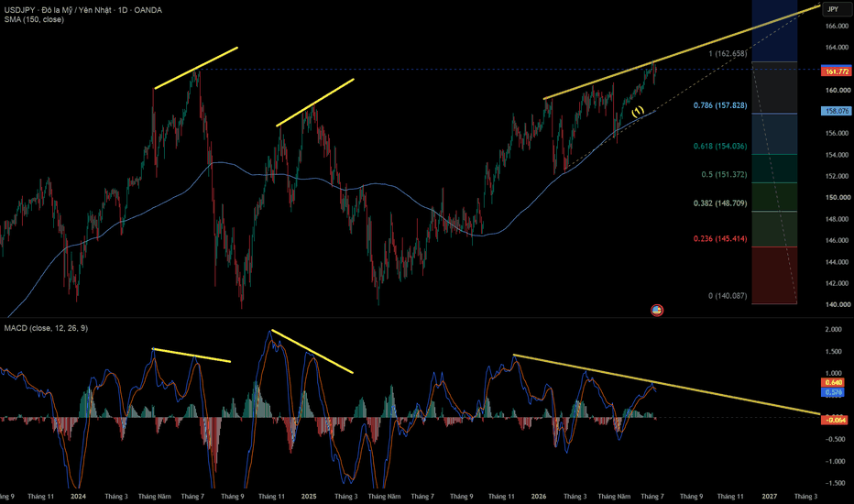Select the Fibonacci 0.382 (148.709) label
The width and height of the screenshot is (854, 504).
click(x=720, y=203)
